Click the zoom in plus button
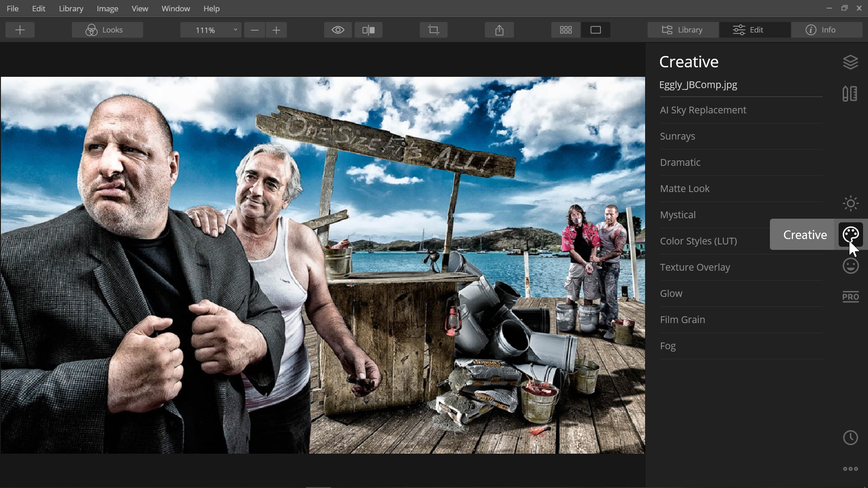 point(276,30)
